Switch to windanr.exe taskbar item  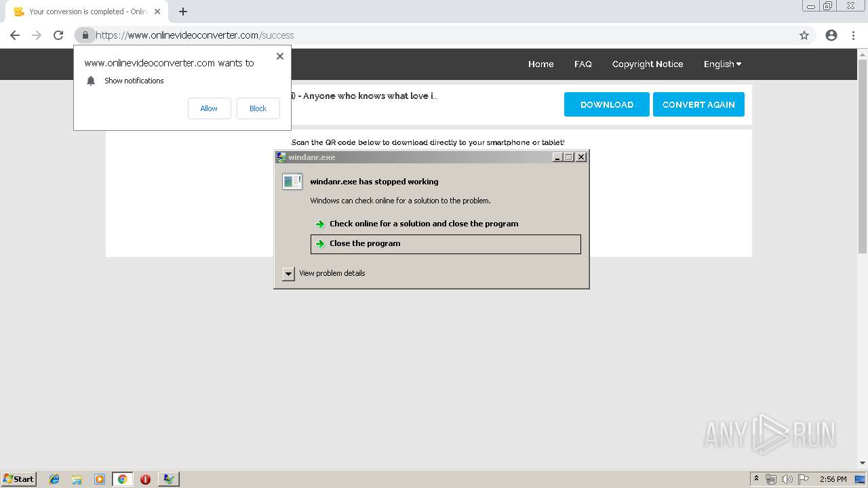coord(168,479)
